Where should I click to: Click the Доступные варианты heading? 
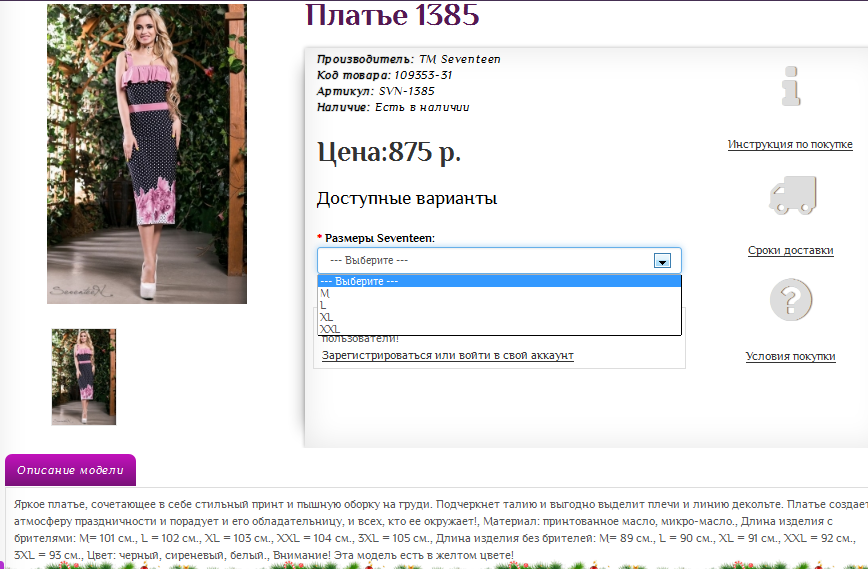(x=406, y=198)
